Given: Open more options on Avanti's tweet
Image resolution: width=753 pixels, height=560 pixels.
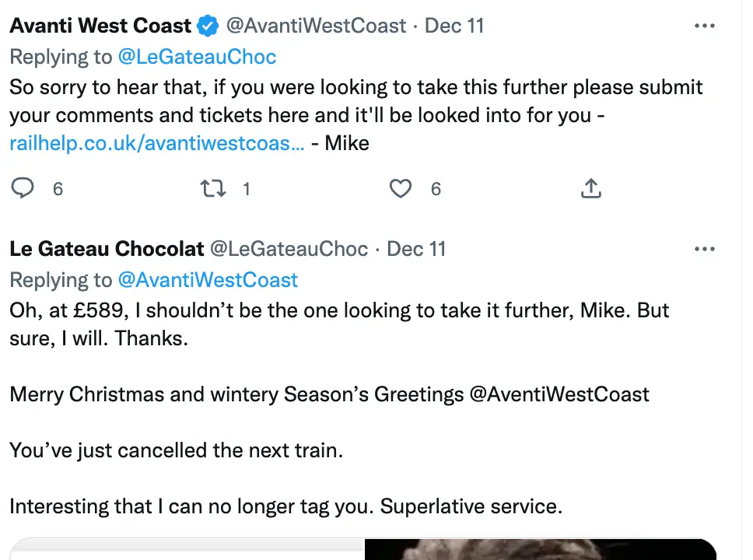Looking at the screenshot, I should click(705, 25).
